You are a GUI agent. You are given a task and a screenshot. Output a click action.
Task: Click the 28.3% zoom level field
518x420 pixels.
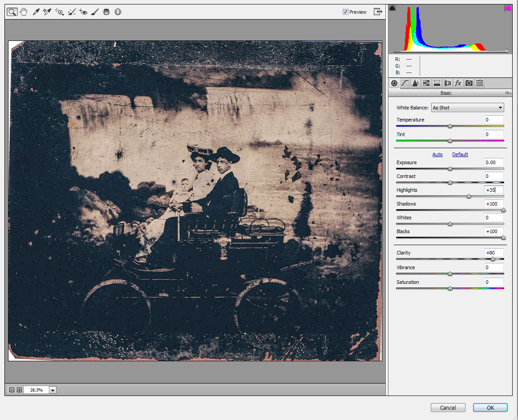point(36,390)
